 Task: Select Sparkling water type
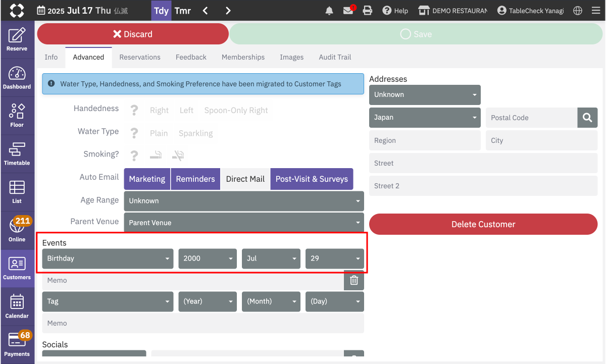pos(196,133)
